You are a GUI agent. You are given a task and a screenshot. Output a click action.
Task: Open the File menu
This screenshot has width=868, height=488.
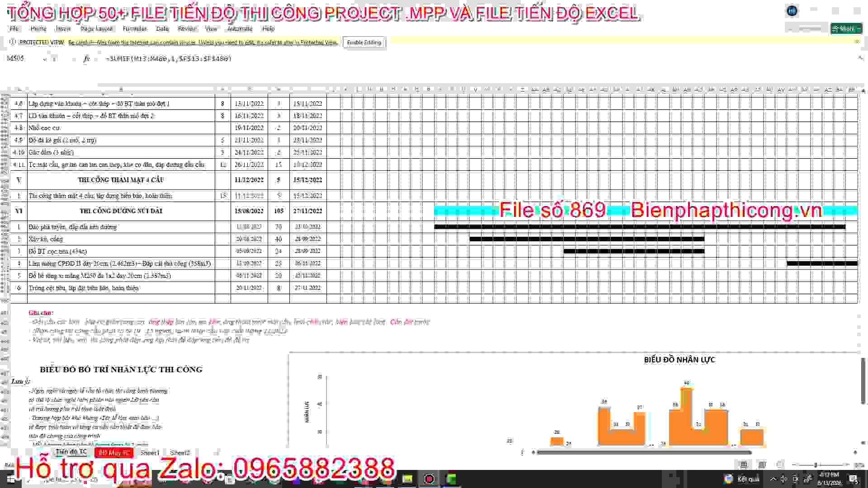(14, 28)
